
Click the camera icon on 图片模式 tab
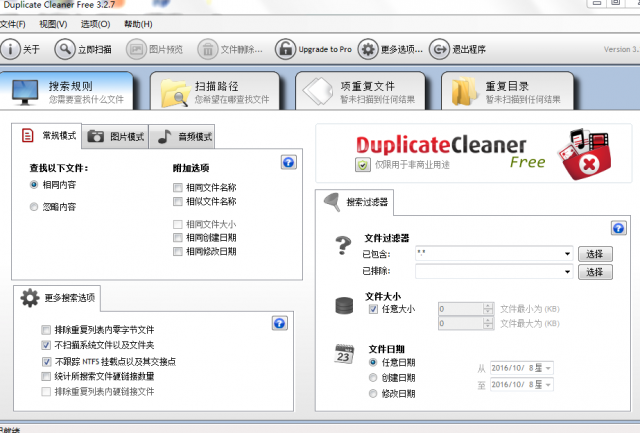pos(96,136)
